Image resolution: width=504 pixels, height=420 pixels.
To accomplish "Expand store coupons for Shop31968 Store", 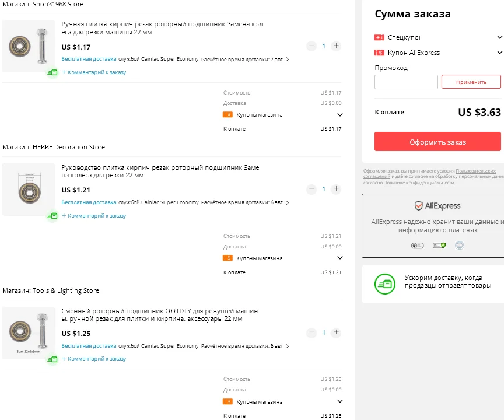I will pyautogui.click(x=339, y=115).
